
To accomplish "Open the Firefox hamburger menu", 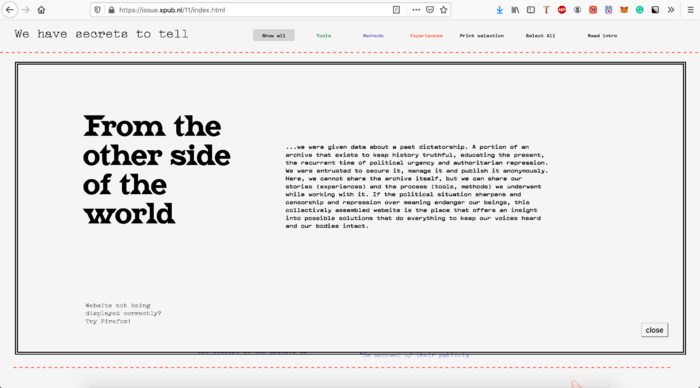I will pyautogui.click(x=690, y=10).
